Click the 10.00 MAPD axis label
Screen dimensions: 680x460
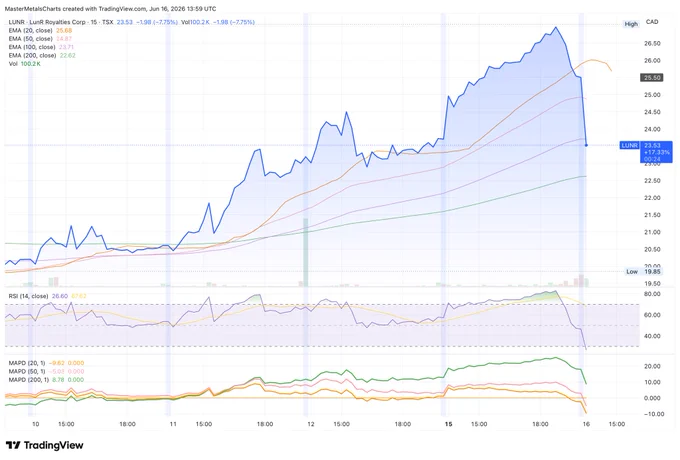(652, 382)
